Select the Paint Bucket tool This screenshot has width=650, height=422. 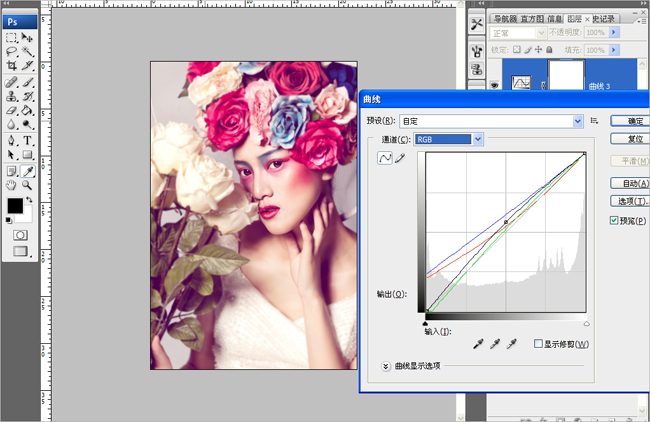tap(27, 110)
